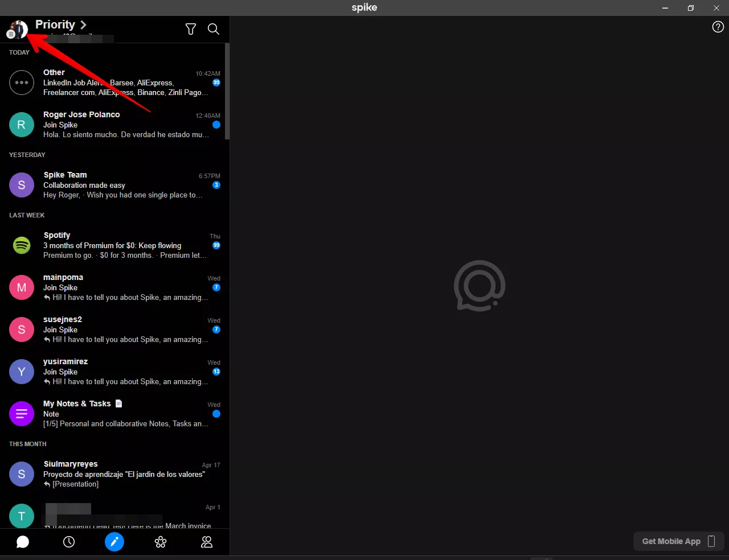Switch to the chat inbox tab
The width and height of the screenshot is (729, 560).
click(23, 542)
